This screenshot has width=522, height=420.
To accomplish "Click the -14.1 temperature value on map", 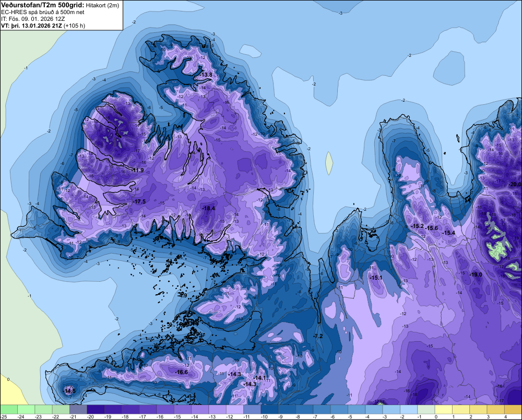I will tap(259, 378).
